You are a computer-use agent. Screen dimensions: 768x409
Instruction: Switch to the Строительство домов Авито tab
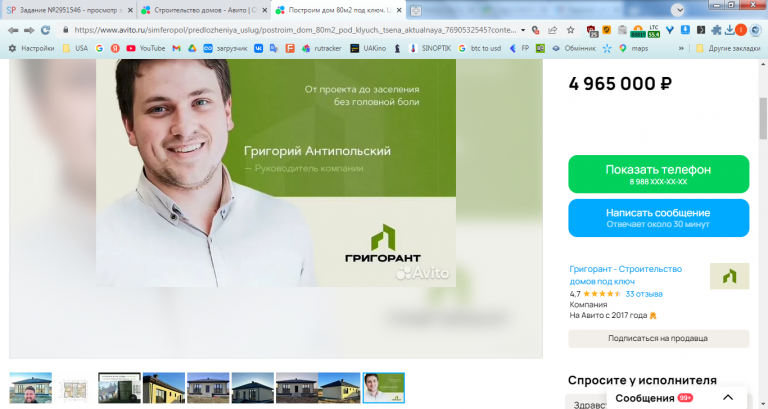pyautogui.click(x=201, y=10)
